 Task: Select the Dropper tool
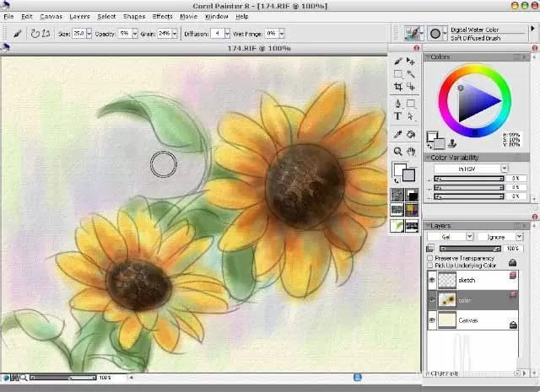pyautogui.click(x=397, y=134)
